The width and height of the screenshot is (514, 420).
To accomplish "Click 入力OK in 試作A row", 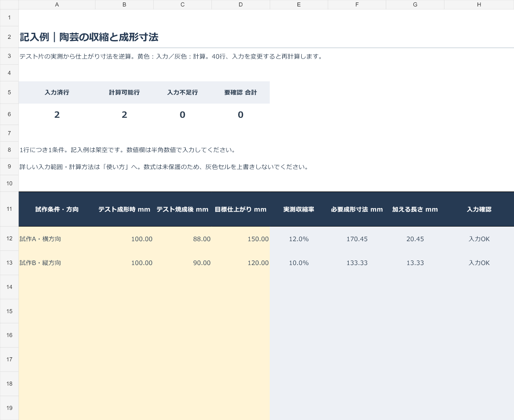I will tap(479, 239).
